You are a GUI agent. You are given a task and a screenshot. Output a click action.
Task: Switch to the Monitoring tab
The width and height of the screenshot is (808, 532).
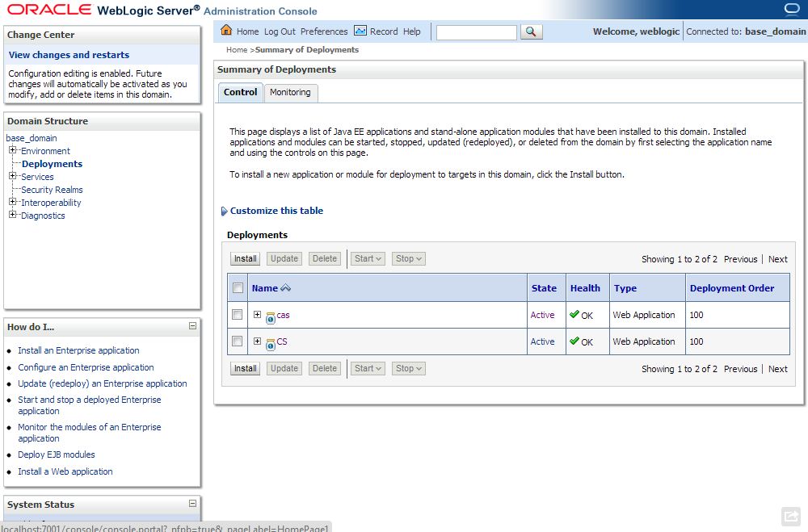click(290, 92)
